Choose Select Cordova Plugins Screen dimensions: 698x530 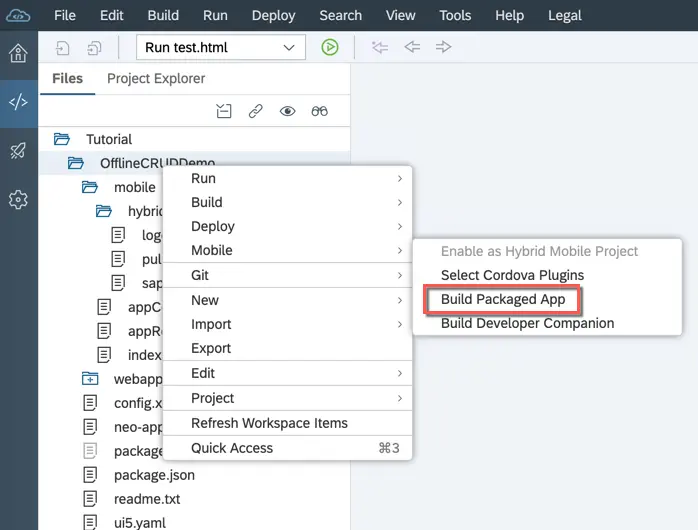(x=547, y=275)
